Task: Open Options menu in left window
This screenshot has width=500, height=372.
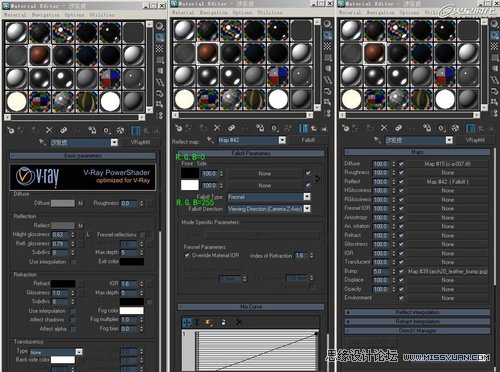Action: [x=74, y=15]
